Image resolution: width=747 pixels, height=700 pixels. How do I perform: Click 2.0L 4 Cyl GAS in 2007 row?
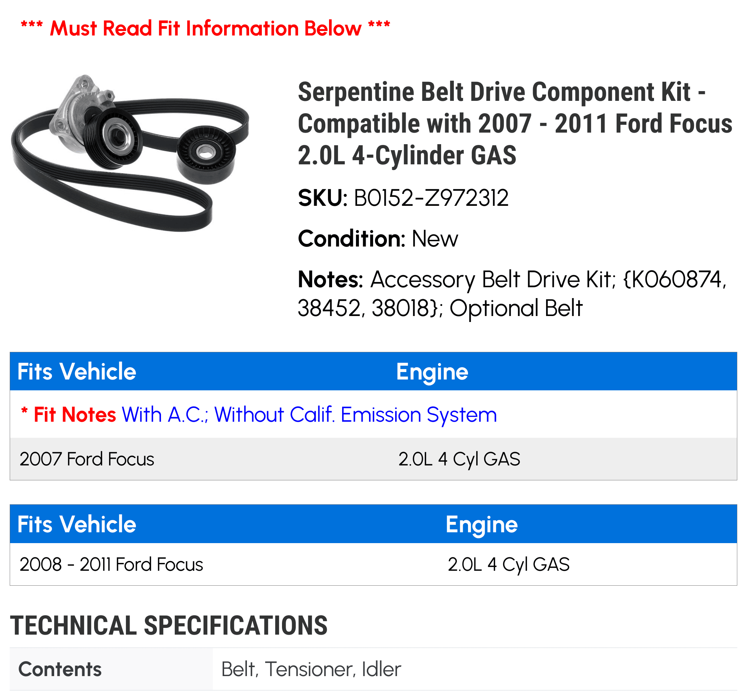(459, 459)
